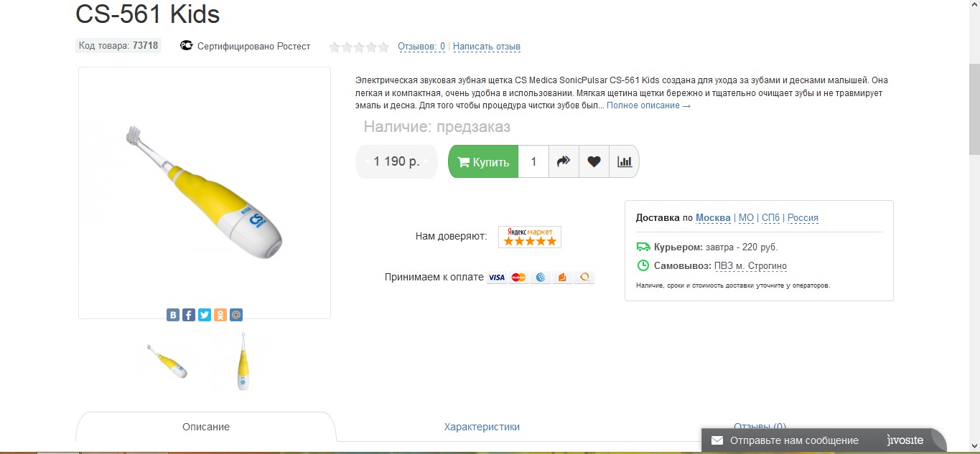Open Yandex Market rating badge
Image resolution: width=980 pixels, height=454 pixels.
(x=530, y=237)
